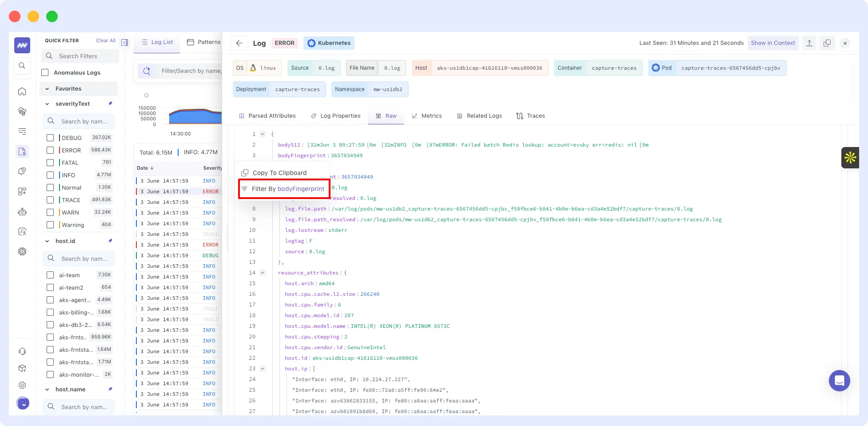868x426 pixels.
Task: Switch to the Patterns view
Action: click(204, 42)
